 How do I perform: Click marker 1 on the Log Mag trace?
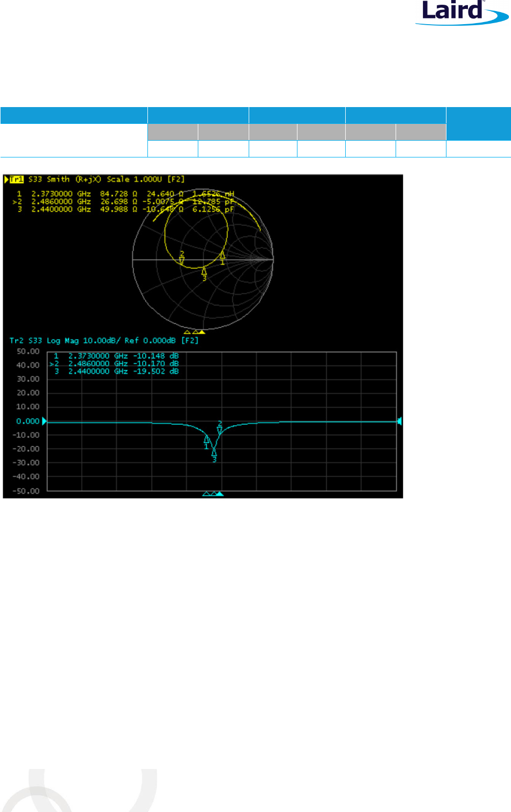pyautogui.click(x=207, y=441)
